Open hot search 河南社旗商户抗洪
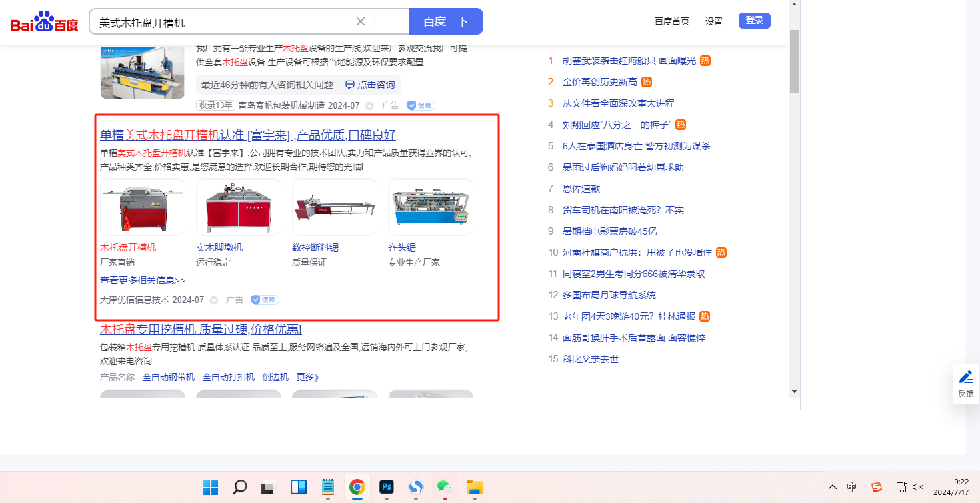Viewport: 980px width, 503px height. pos(637,252)
